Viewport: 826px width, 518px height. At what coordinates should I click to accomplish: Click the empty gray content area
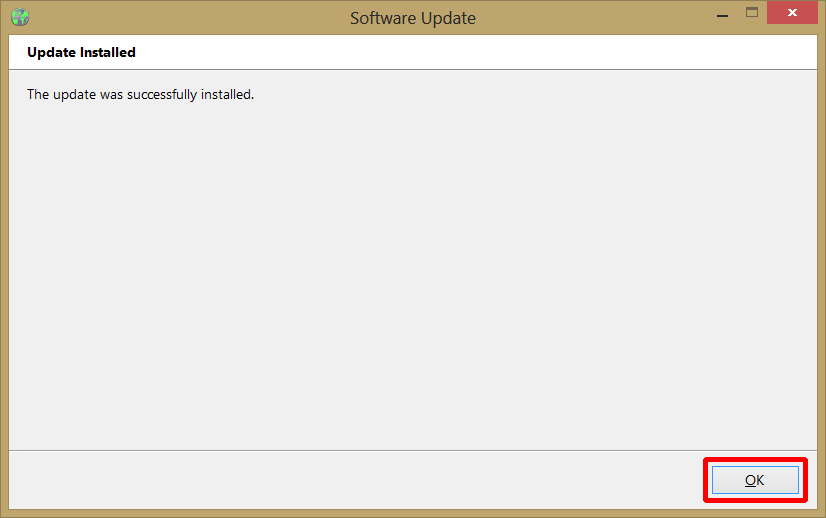[x=412, y=270]
